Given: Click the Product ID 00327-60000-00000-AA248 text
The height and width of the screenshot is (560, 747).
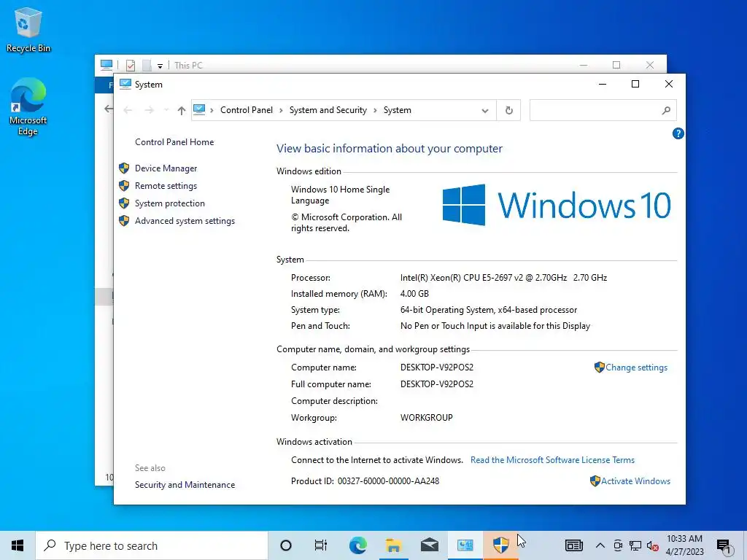Looking at the screenshot, I should pyautogui.click(x=365, y=481).
